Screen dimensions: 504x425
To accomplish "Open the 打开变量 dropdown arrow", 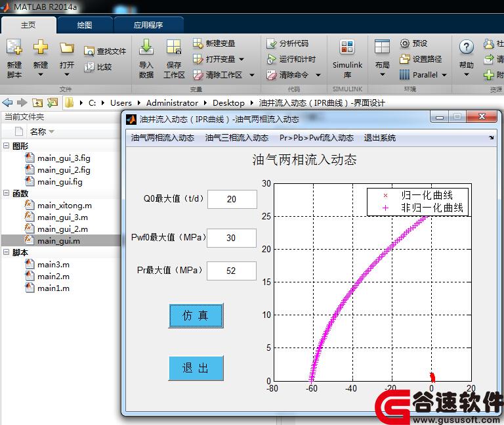I will 241,59.
